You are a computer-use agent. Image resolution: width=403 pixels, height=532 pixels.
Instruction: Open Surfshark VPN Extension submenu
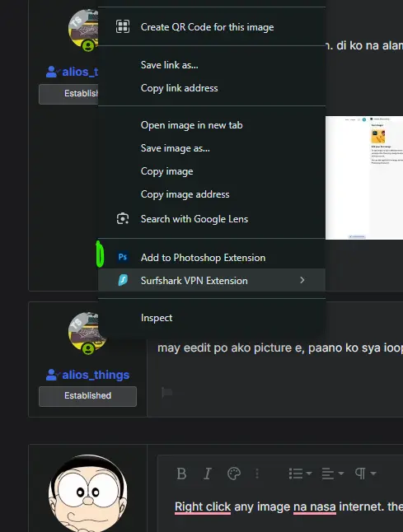(212, 280)
